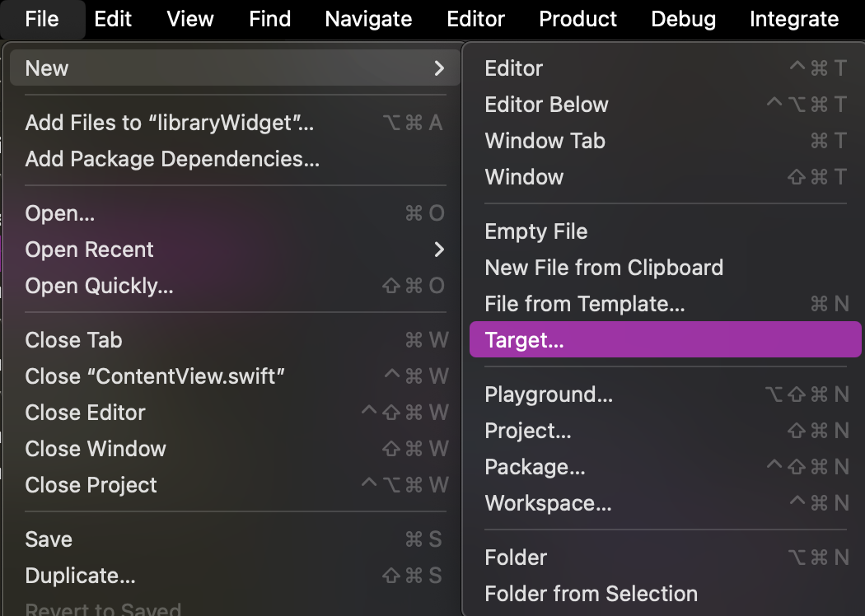Open the View menu
Viewport: 865px width, 616px height.
pyautogui.click(x=190, y=19)
